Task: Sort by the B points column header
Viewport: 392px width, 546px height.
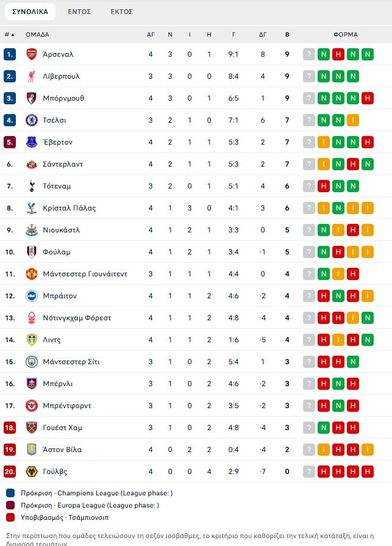Action: point(287,35)
